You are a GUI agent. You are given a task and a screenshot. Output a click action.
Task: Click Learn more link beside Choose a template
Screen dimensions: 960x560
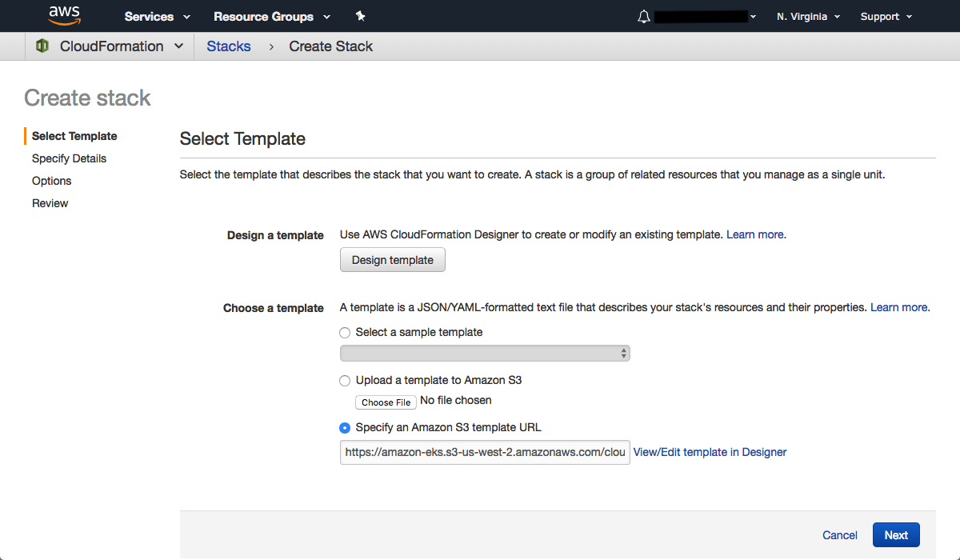click(x=900, y=307)
